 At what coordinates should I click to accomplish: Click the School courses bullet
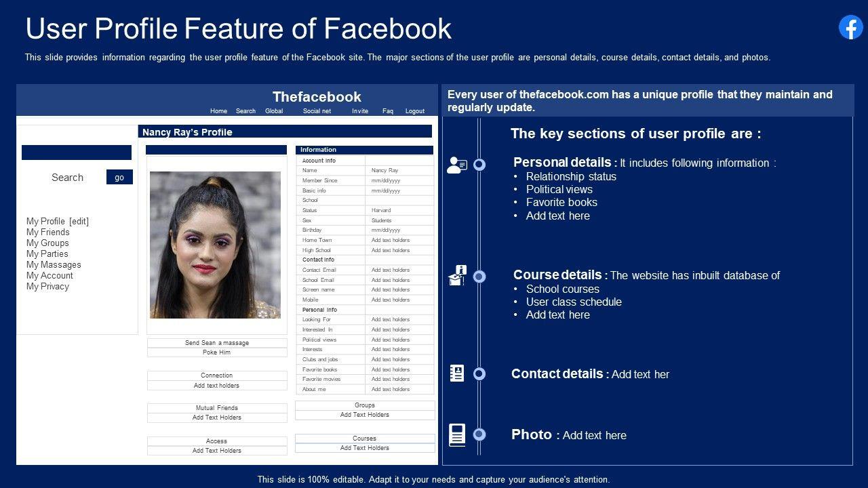coord(563,289)
